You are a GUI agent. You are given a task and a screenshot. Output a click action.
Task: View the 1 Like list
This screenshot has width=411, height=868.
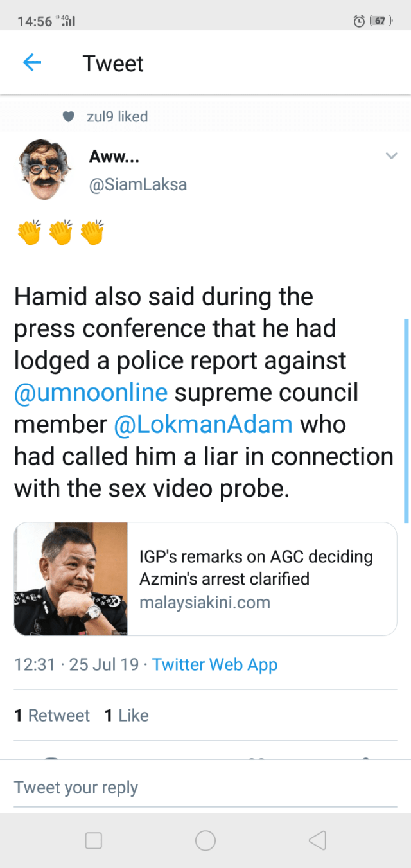(127, 715)
